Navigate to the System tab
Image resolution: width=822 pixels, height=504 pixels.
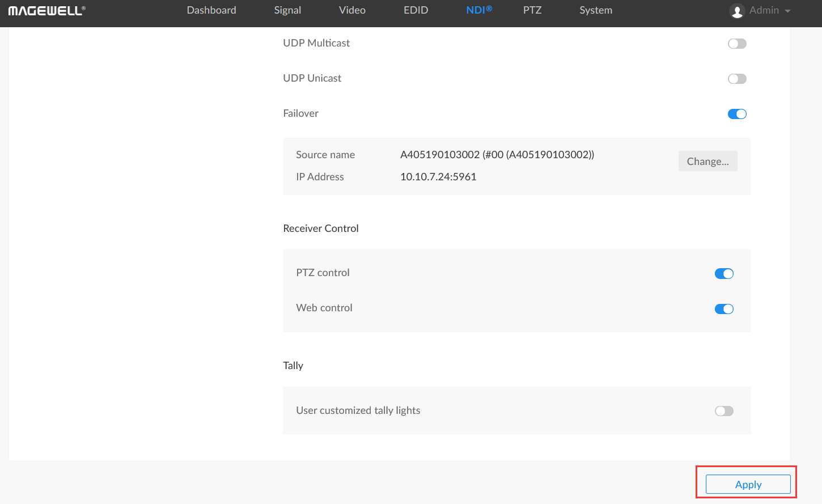tap(596, 10)
